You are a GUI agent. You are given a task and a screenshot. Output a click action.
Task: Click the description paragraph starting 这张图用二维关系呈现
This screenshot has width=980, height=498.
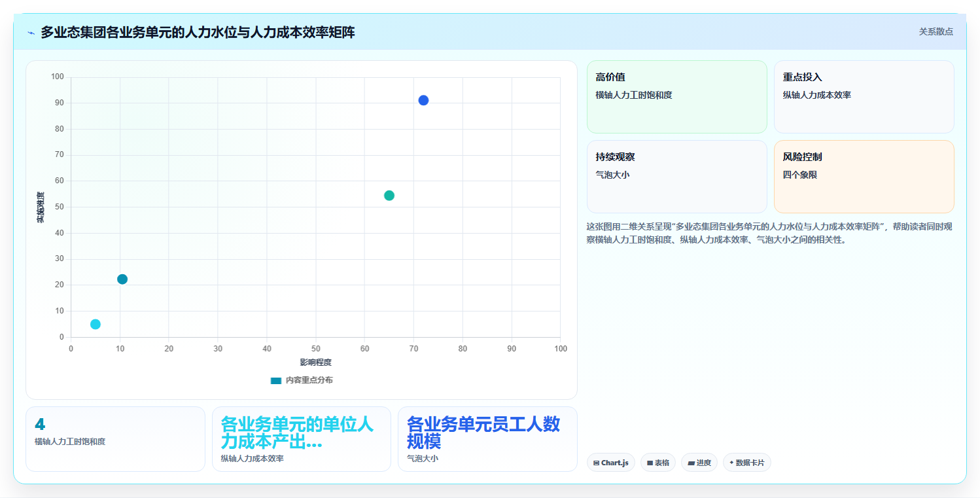770,233
